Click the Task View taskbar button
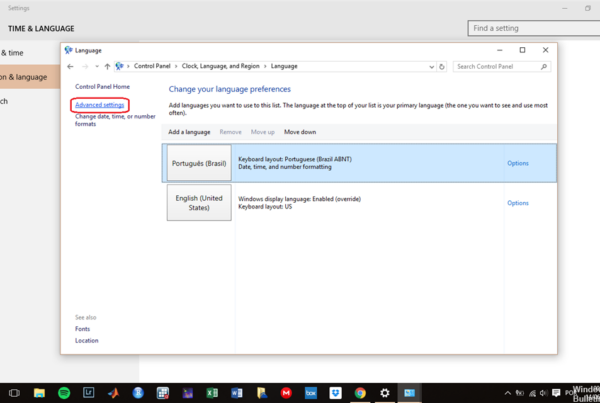 [14, 393]
